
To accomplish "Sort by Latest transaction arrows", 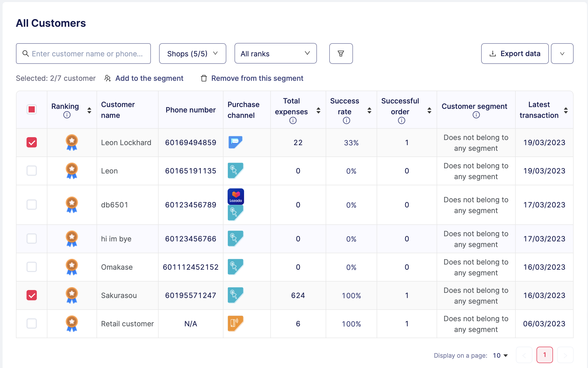I will (566, 110).
